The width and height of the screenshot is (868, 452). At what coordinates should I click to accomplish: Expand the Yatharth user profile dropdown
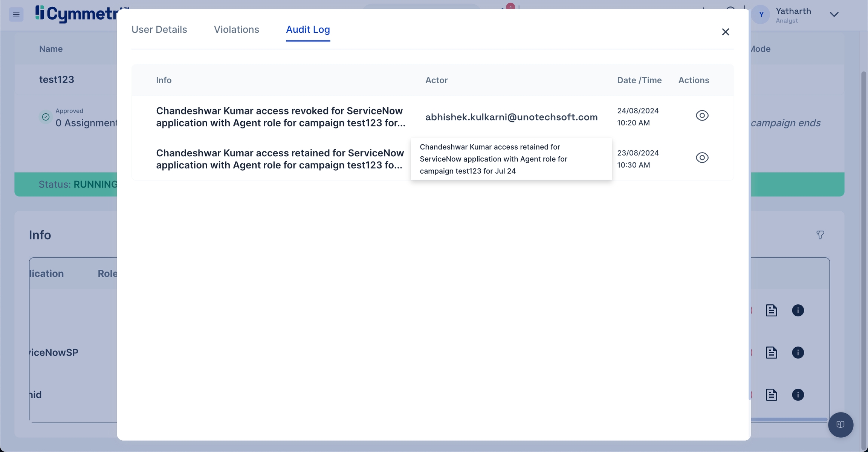click(x=834, y=15)
